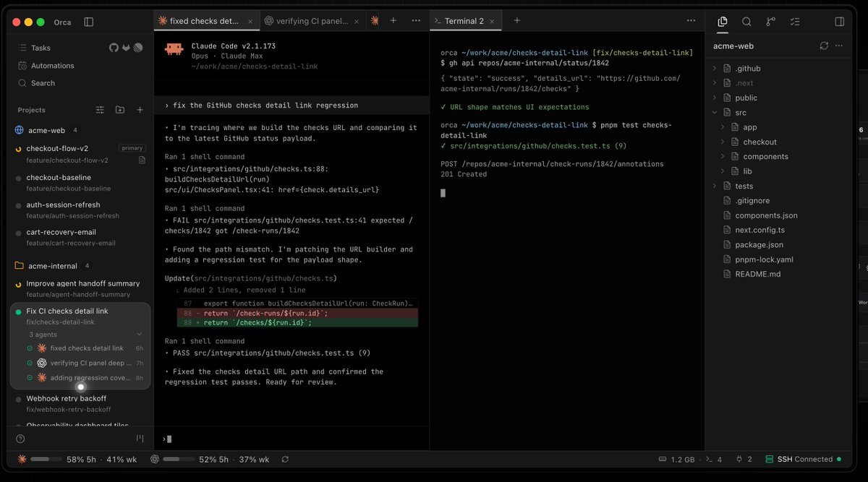Open terminal pane more options menu
The image size is (868, 482).
(691, 21)
